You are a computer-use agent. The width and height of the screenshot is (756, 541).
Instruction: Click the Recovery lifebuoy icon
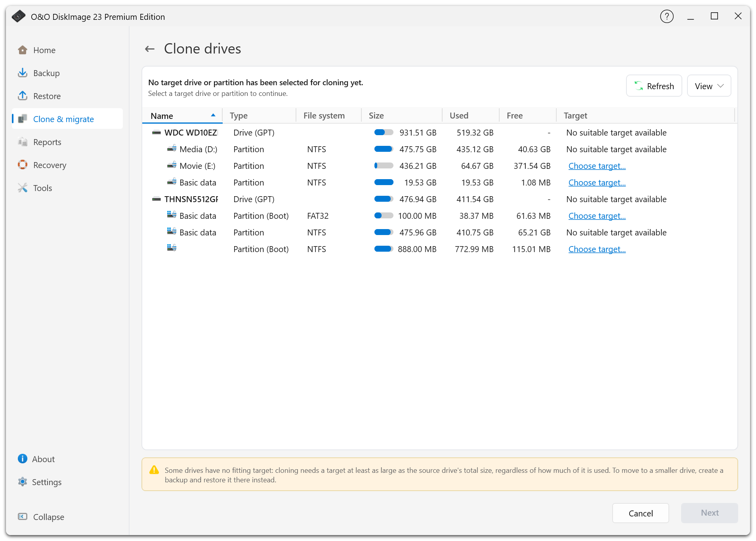pos(23,165)
